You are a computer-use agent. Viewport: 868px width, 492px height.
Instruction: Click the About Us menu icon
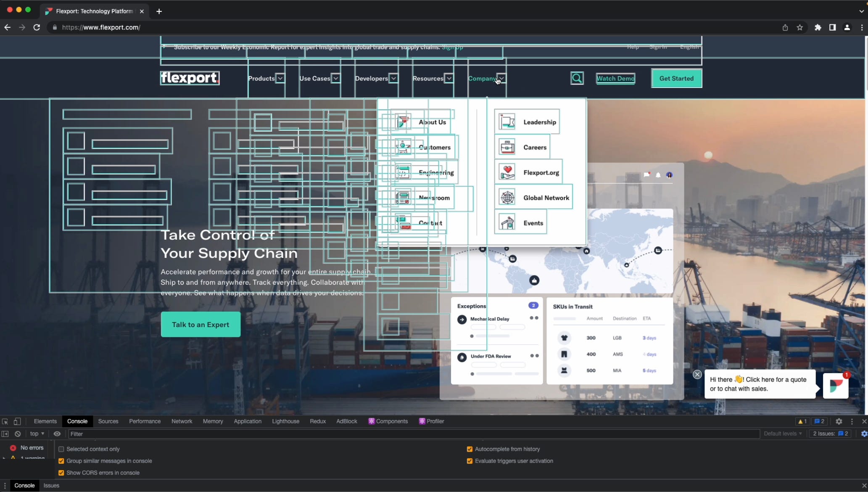(403, 122)
